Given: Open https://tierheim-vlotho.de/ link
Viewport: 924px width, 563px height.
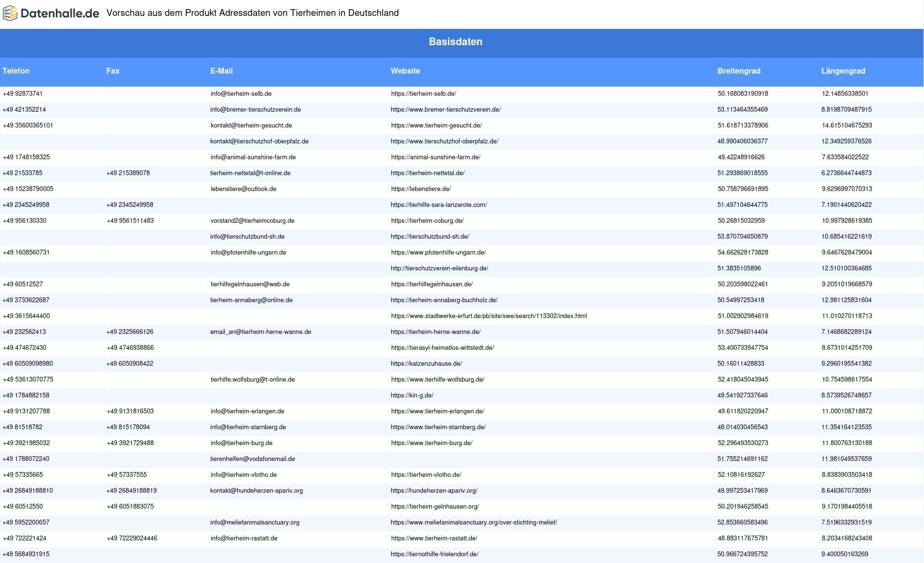Looking at the screenshot, I should tap(426, 475).
